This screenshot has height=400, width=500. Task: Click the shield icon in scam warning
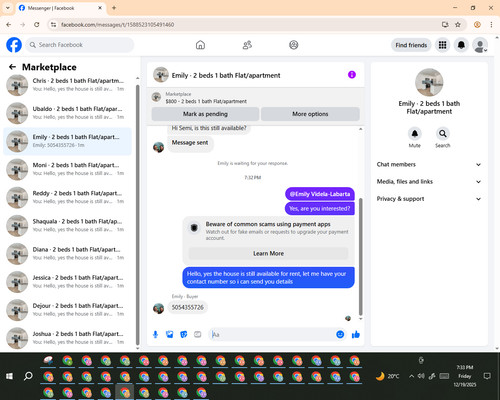[x=194, y=228]
